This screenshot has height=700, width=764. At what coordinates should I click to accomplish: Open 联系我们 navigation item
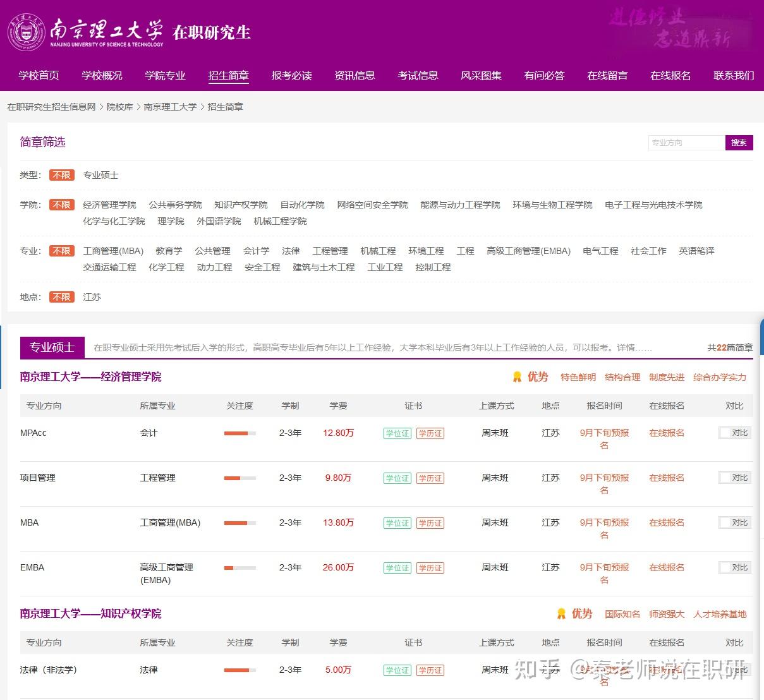734,75
